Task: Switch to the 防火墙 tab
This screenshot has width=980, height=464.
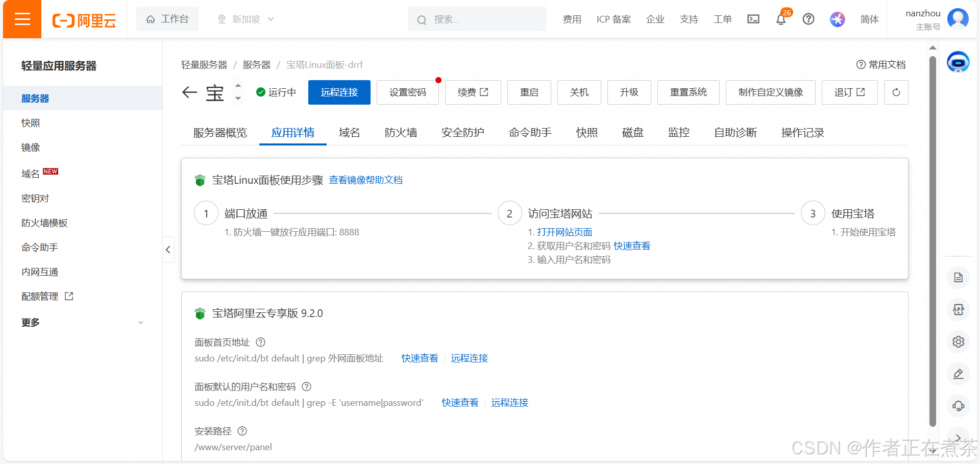Action: pos(401,133)
